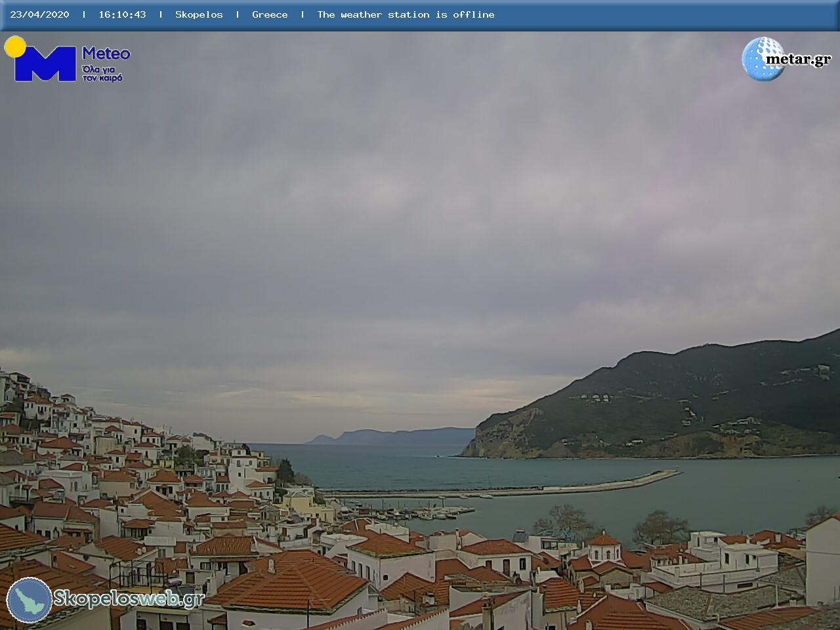Click the Greece label in header

[270, 14]
